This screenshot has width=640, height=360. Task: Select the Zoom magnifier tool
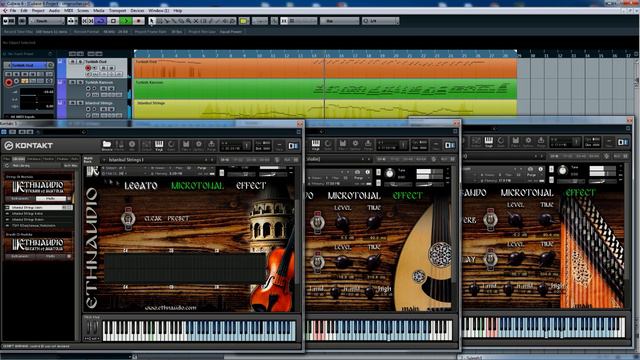coord(189,21)
